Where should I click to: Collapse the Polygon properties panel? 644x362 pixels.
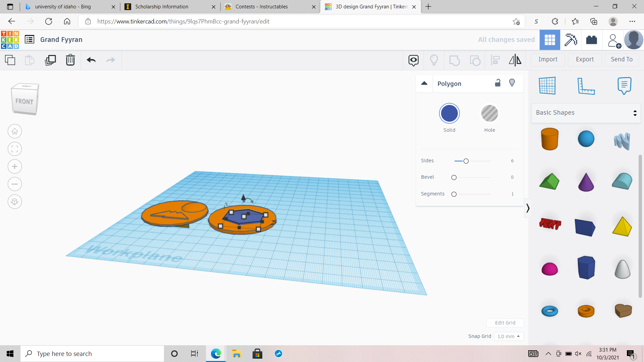click(x=424, y=83)
